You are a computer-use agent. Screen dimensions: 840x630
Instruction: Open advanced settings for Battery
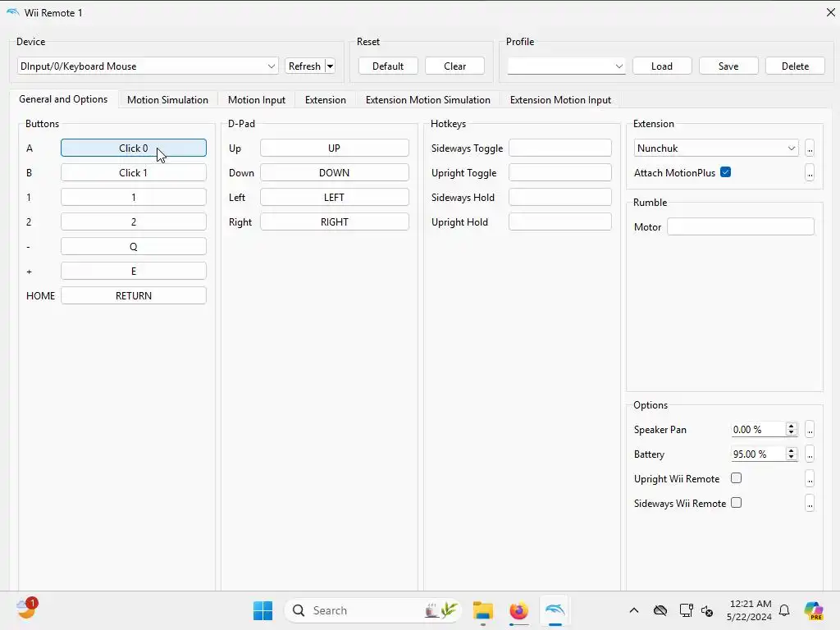810,454
